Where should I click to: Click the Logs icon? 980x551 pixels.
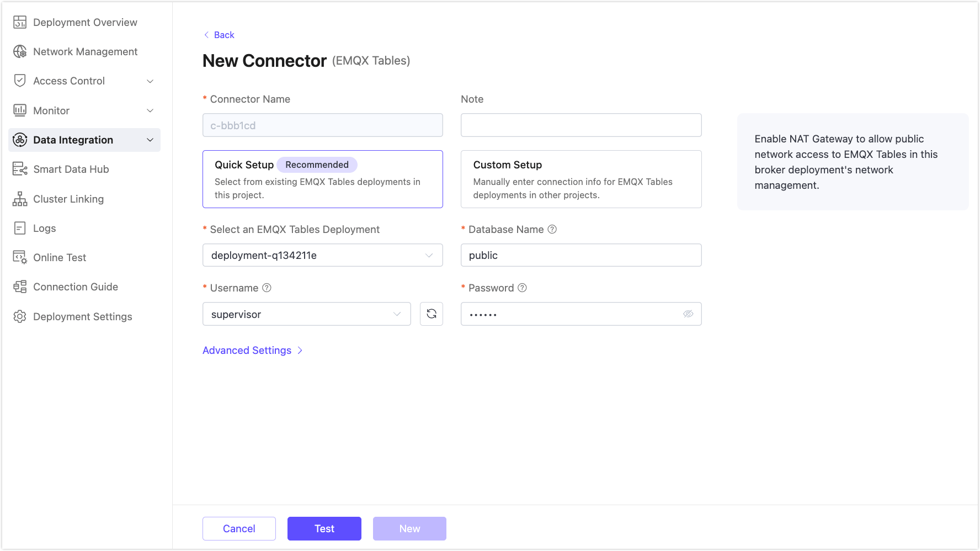point(20,228)
